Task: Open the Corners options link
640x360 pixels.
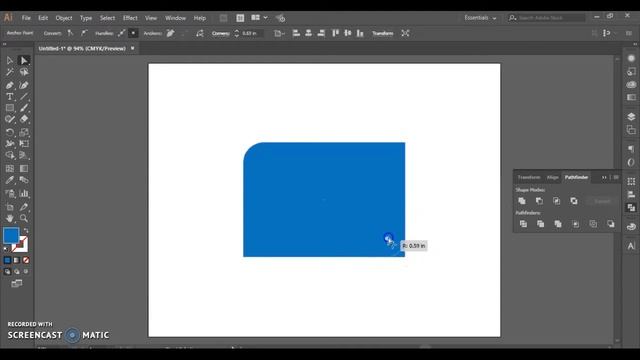Action: pyautogui.click(x=220, y=33)
